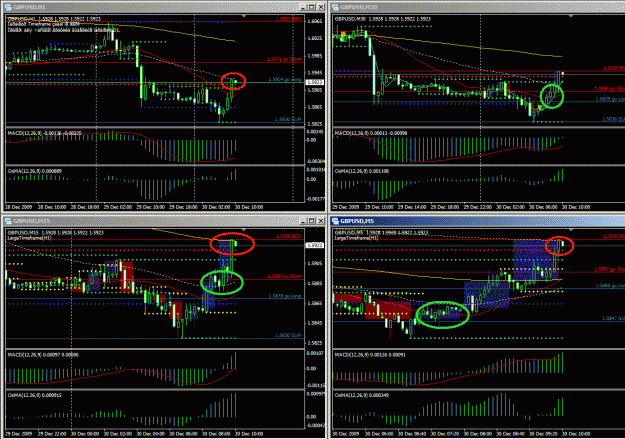The image size is (625, 439).
Task: Select the red 'go Short' label in M15 chart
Action: tap(284, 276)
